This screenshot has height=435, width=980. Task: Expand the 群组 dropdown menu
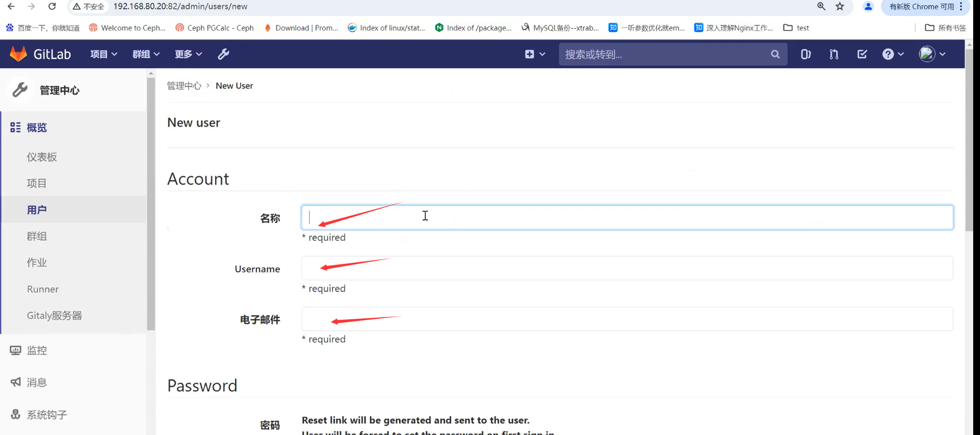coord(145,54)
